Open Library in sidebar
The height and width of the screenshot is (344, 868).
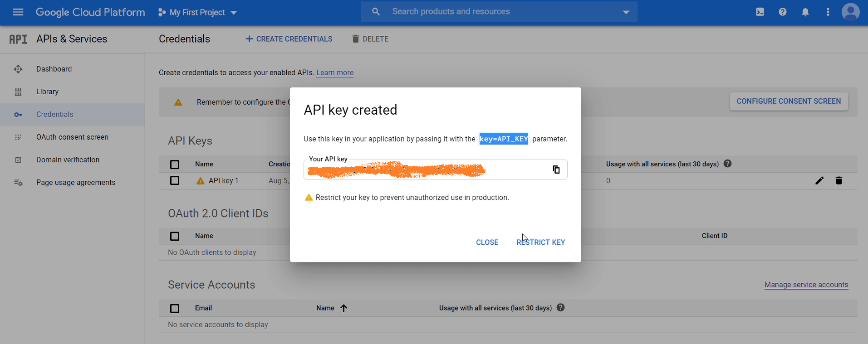pos(48,92)
